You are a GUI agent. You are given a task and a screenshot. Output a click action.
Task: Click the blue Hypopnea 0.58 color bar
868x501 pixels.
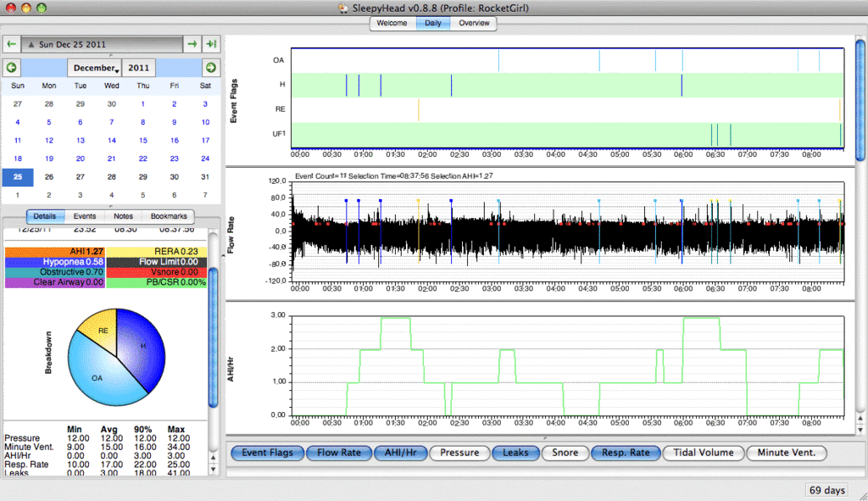tap(55, 262)
